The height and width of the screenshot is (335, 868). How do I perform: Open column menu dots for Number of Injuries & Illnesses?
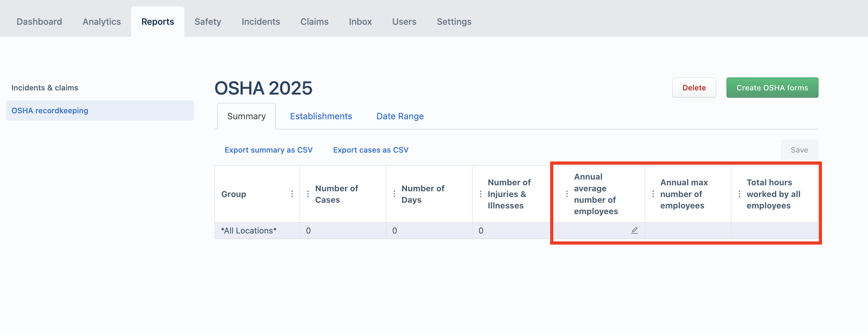[480, 194]
